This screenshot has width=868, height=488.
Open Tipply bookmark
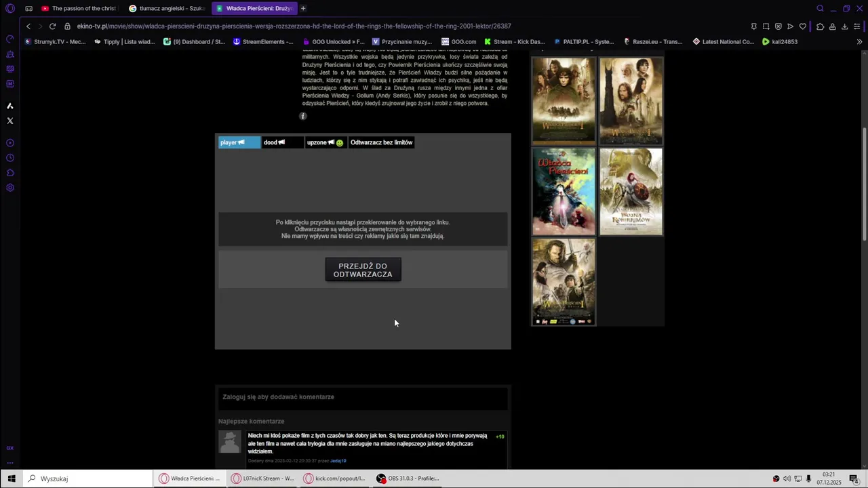point(124,41)
